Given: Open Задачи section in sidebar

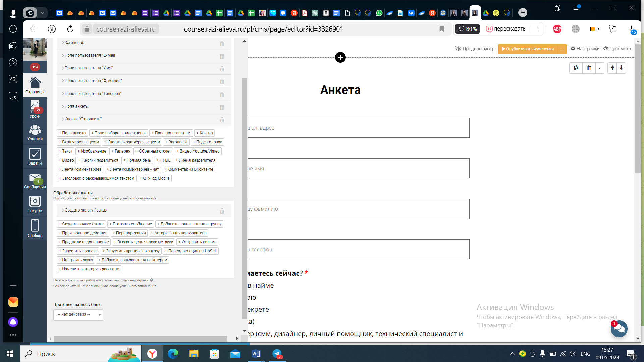Looking at the screenshot, I should (35, 157).
